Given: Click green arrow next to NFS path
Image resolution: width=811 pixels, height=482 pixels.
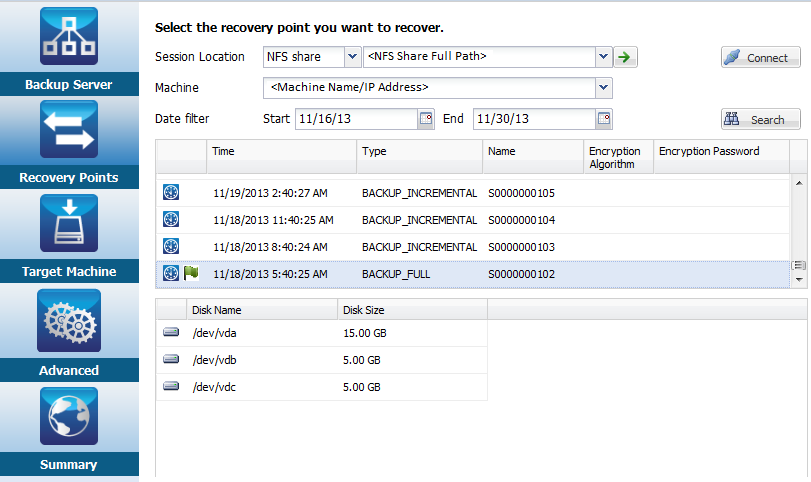Looking at the screenshot, I should (x=626, y=57).
